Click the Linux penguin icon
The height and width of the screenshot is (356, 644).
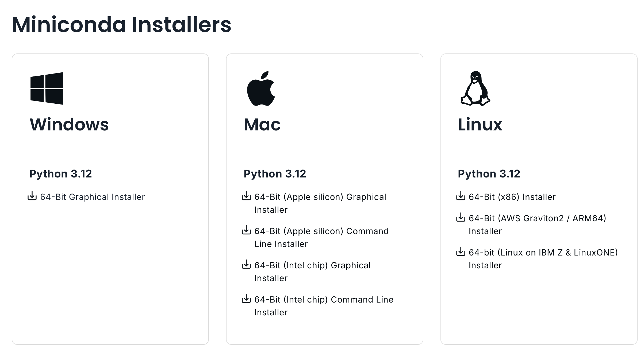475,88
